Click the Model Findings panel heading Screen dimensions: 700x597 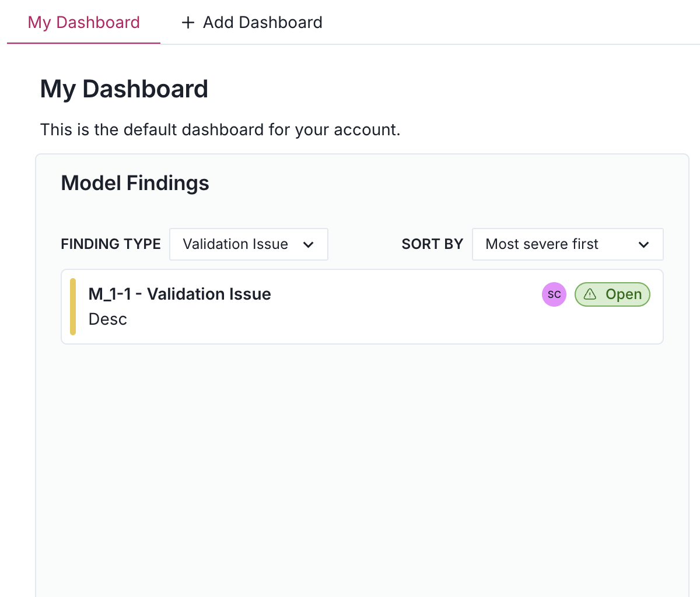pos(135,182)
